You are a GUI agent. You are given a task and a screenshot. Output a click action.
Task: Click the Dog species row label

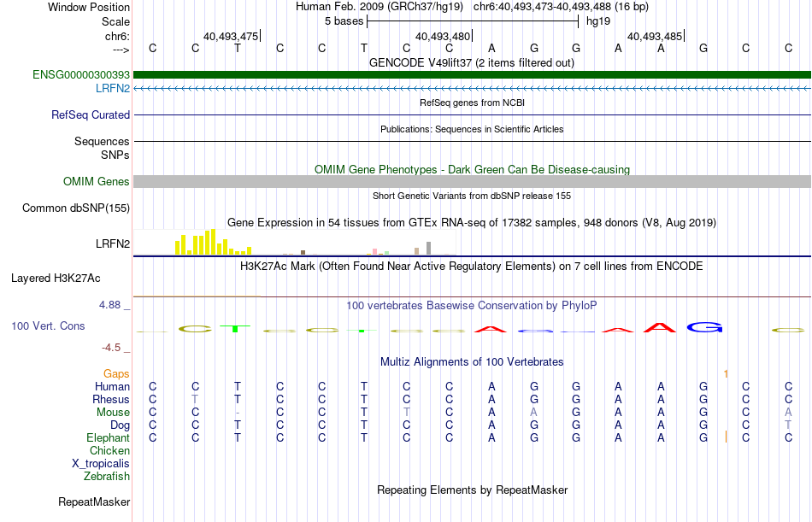pos(120,425)
